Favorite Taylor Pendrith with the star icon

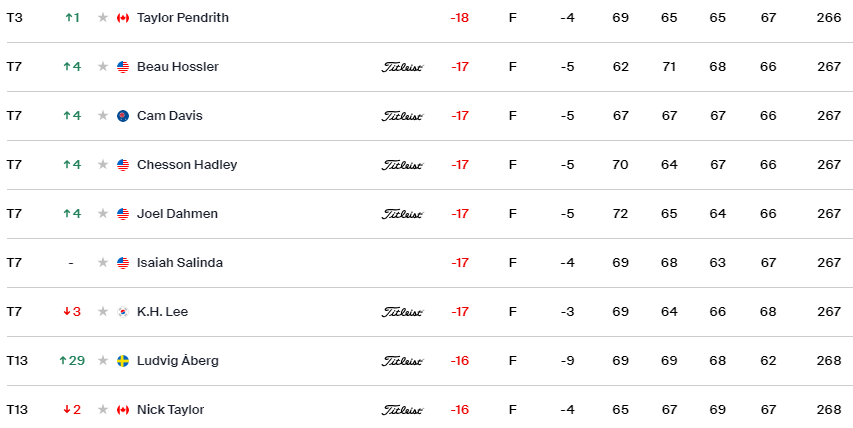[102, 18]
